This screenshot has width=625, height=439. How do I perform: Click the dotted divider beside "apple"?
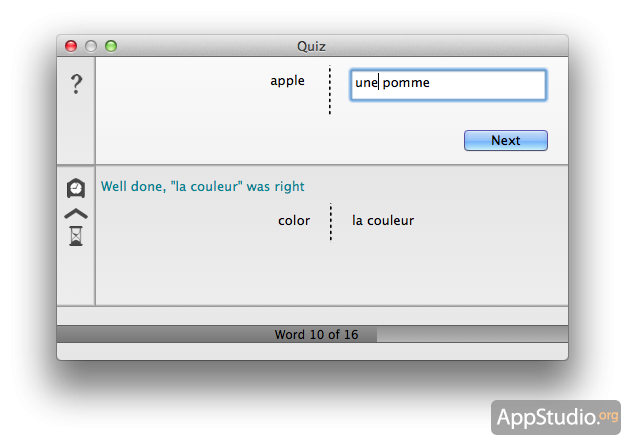click(330, 92)
